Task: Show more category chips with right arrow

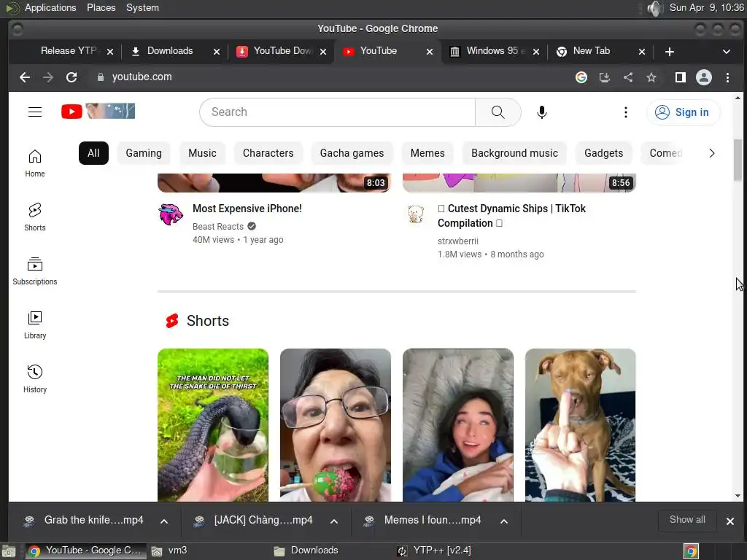Action: pos(712,153)
